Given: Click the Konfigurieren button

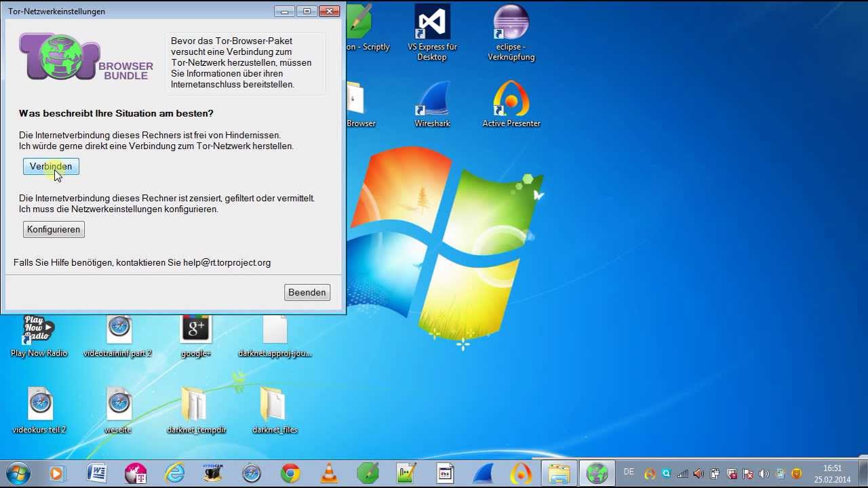Looking at the screenshot, I should (x=54, y=229).
